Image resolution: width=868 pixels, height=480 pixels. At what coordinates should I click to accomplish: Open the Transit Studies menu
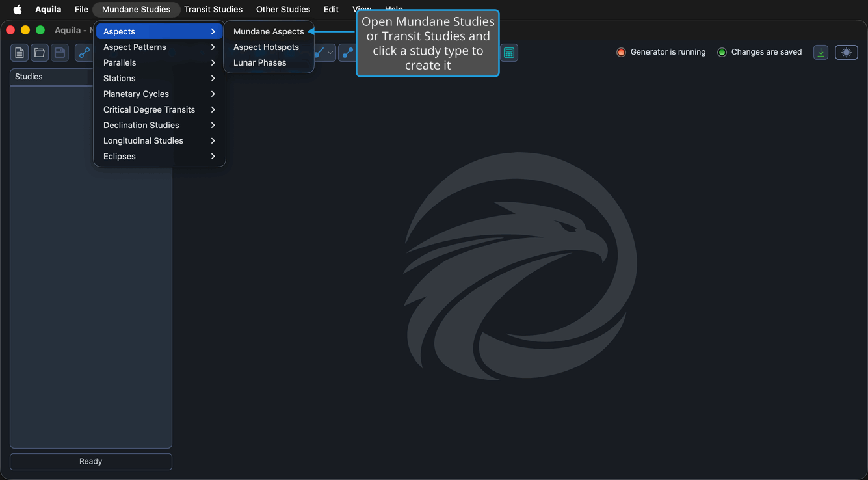[x=213, y=9]
